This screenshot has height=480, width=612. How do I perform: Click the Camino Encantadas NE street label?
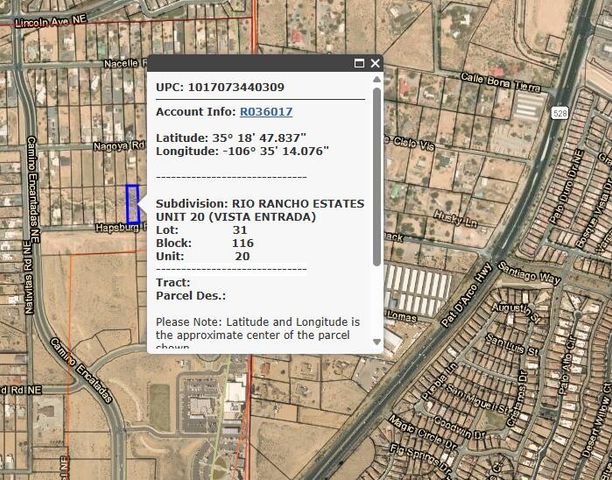34,189
